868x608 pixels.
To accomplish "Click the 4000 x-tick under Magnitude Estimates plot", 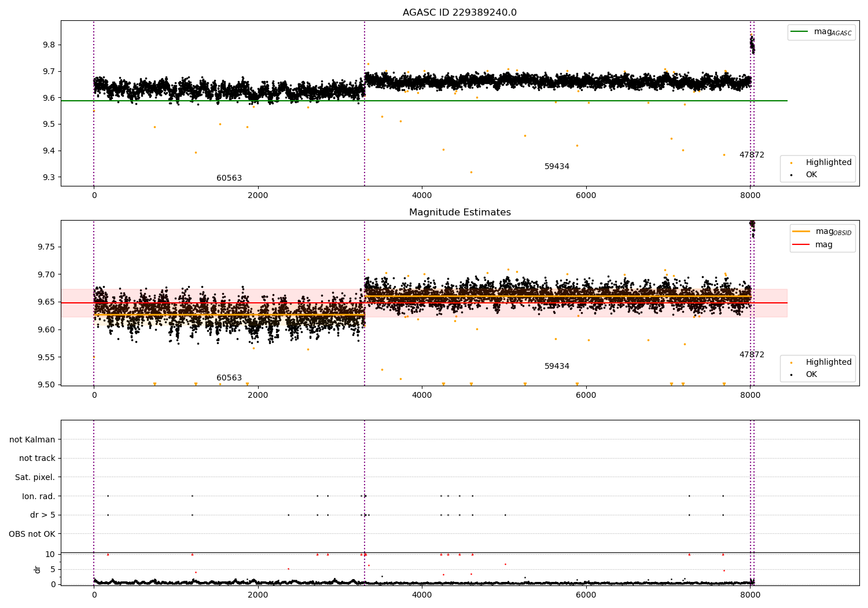I will pos(422,395).
